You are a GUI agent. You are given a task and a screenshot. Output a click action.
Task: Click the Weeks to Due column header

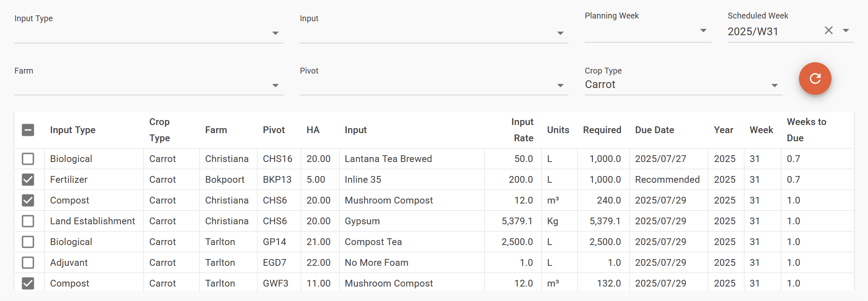pyautogui.click(x=806, y=130)
